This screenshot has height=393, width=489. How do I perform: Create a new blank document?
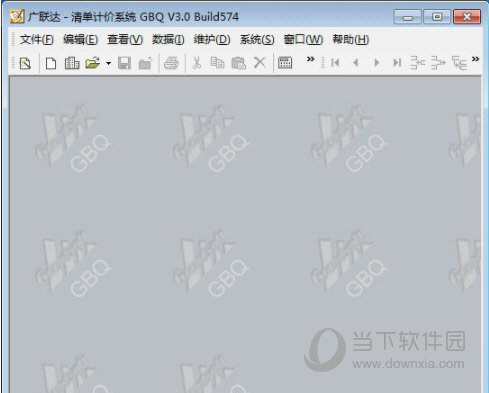point(51,63)
